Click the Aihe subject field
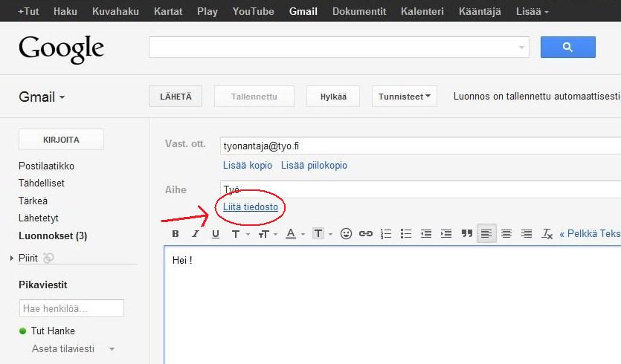Screen dimensions: 621x364 420,189
